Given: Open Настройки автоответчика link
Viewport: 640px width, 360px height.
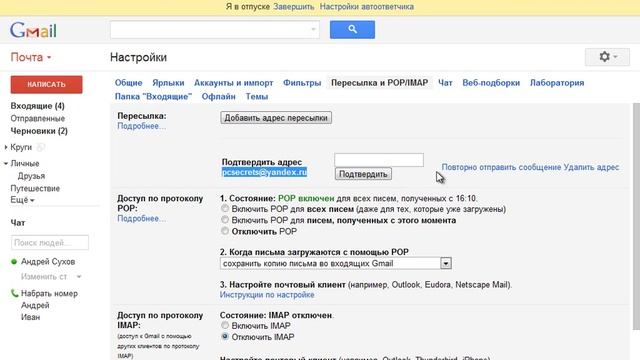Looking at the screenshot, I should tap(367, 7).
